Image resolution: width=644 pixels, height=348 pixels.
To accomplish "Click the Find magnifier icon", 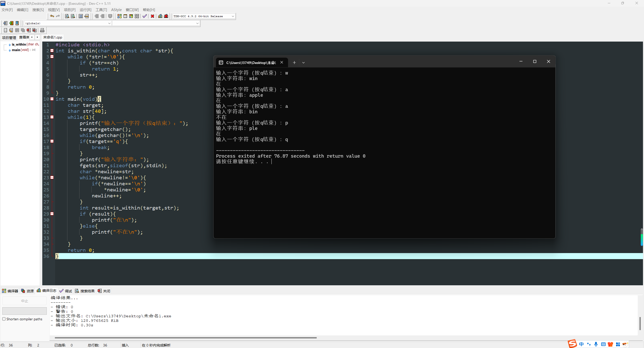I will (x=67, y=16).
